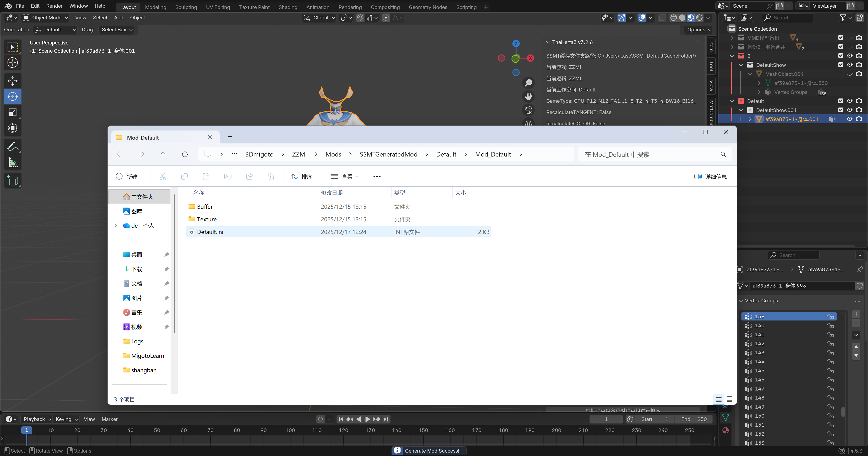Switch to the Shading workspace tab
Viewport: 868px width, 456px height.
coord(288,7)
